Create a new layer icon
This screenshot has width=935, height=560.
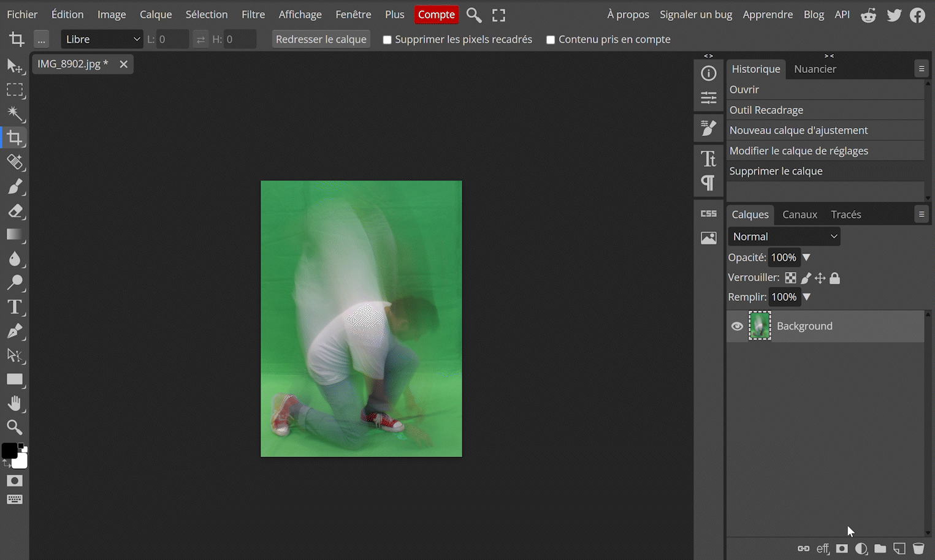pyautogui.click(x=899, y=548)
